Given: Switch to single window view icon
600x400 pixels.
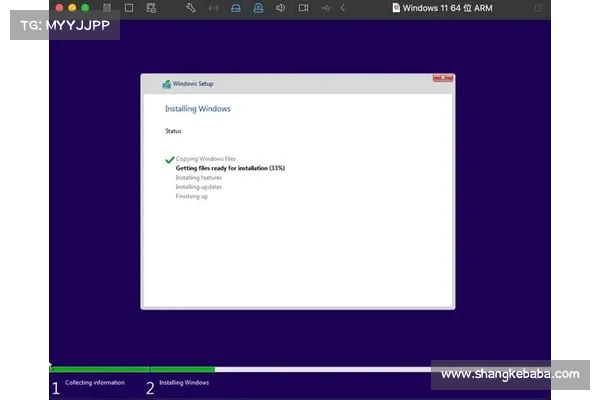Looking at the screenshot, I should (x=129, y=8).
